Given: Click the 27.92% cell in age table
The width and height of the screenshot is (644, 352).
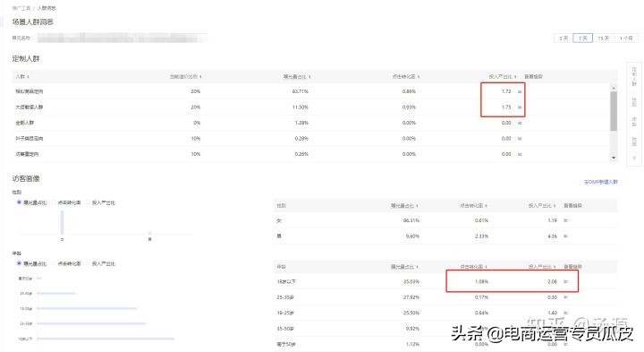Looking at the screenshot, I should click(411, 296).
